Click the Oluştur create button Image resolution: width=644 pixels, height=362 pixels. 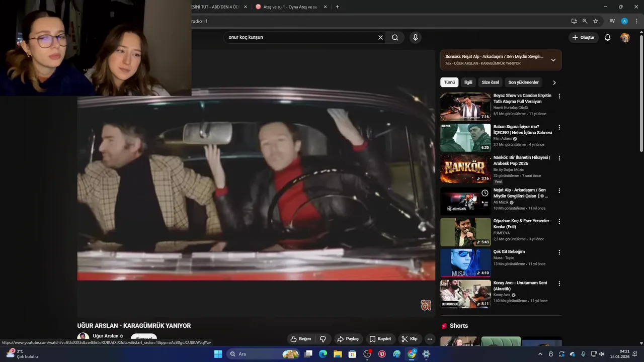[x=583, y=37]
